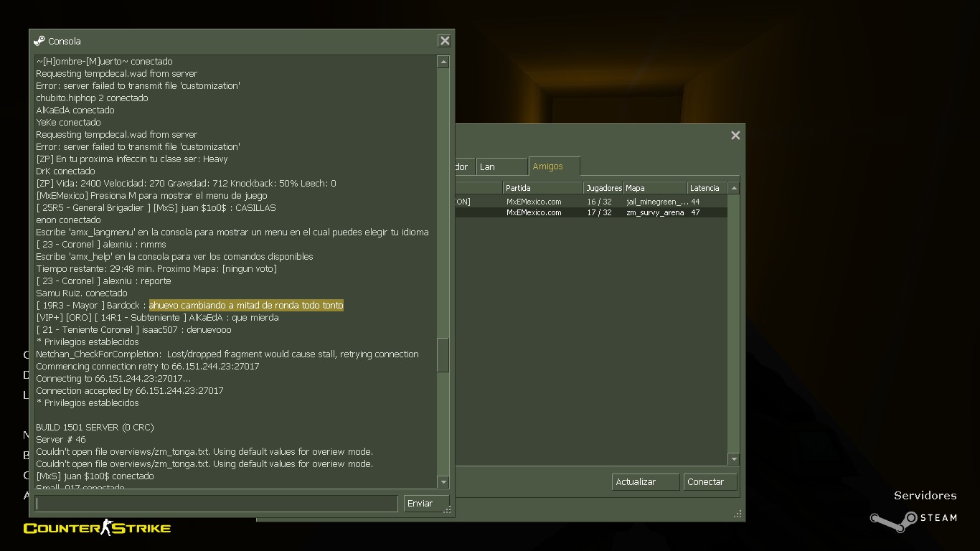
Task: Click the 'chubito.hiphop 2 conectado' line
Action: 92,98
